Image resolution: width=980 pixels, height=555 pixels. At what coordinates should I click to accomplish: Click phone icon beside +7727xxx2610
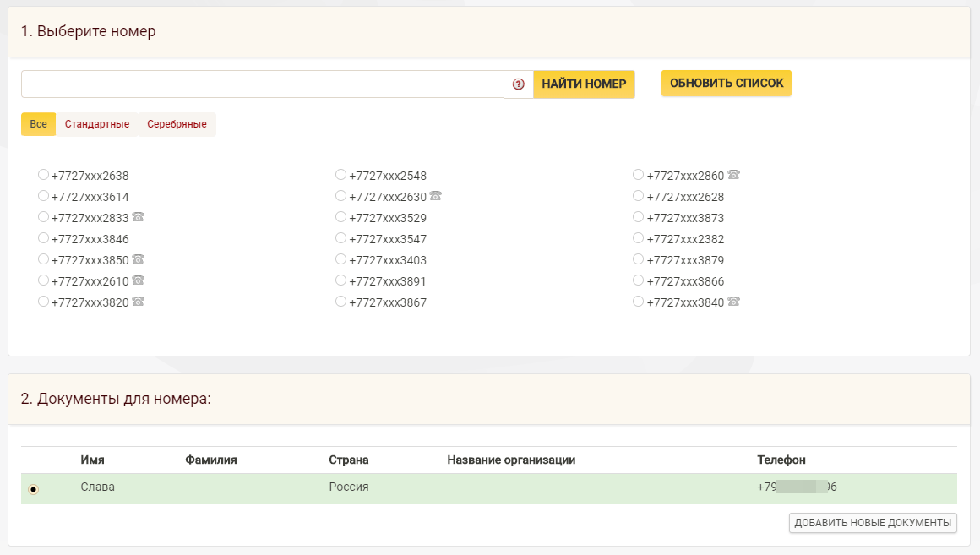(138, 280)
